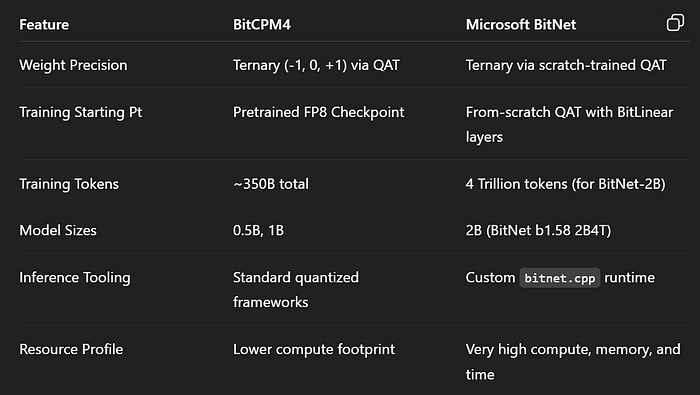Click the Model Sizes row label
The height and width of the screenshot is (395, 700).
point(58,230)
